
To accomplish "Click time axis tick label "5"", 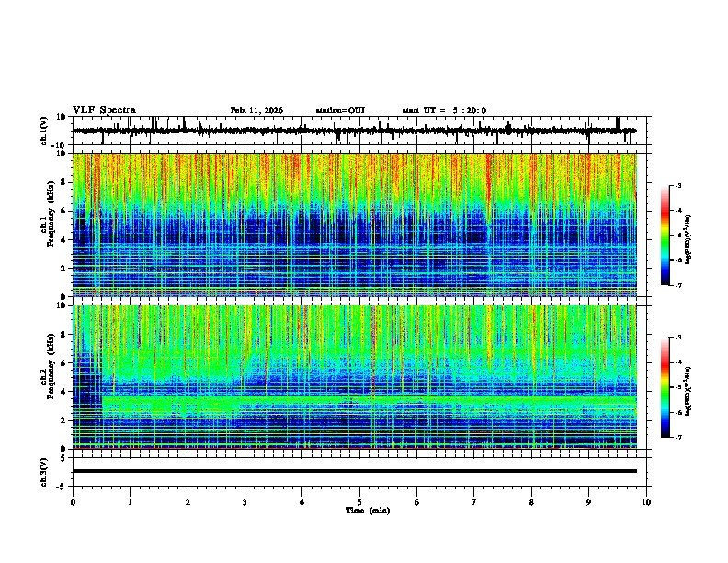I will pos(359,502).
